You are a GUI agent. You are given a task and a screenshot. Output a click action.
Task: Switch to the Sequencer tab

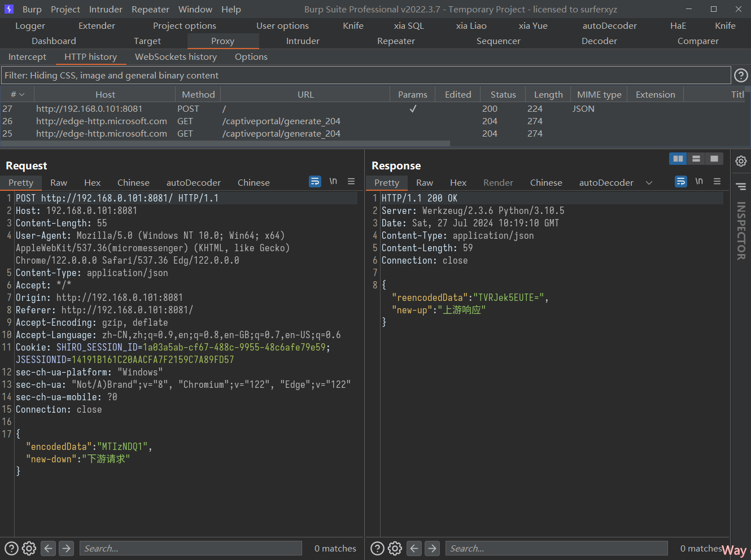499,41
